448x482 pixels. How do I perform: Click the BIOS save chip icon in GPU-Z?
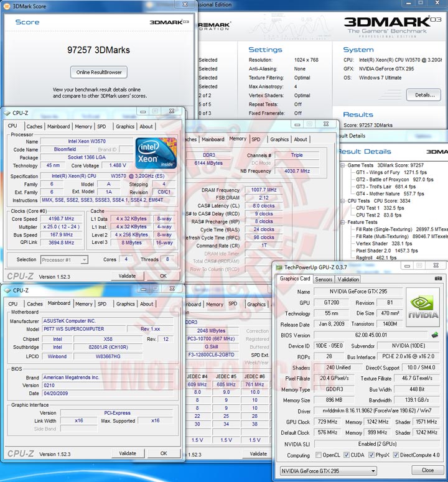(x=434, y=335)
